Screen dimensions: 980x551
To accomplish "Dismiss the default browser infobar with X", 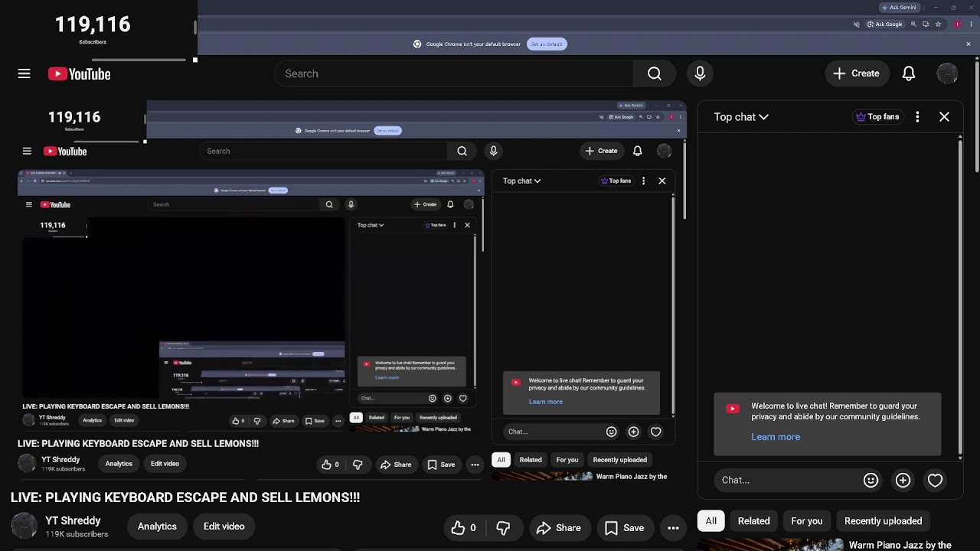I will tap(968, 44).
